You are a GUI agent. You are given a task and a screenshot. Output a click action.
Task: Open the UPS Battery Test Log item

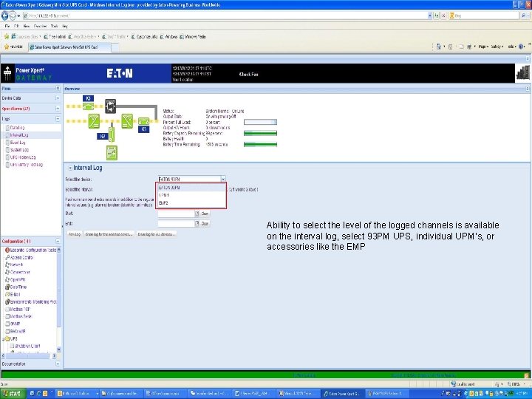(26, 165)
